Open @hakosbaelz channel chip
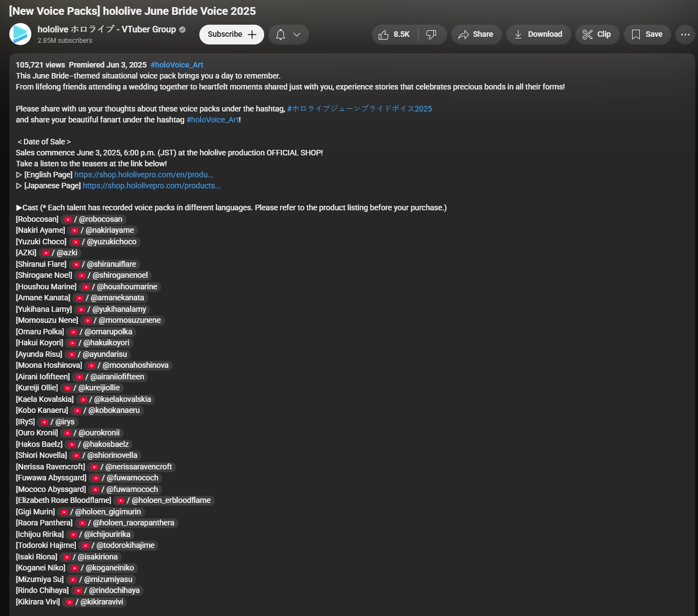The width and height of the screenshot is (698, 616). [99, 444]
